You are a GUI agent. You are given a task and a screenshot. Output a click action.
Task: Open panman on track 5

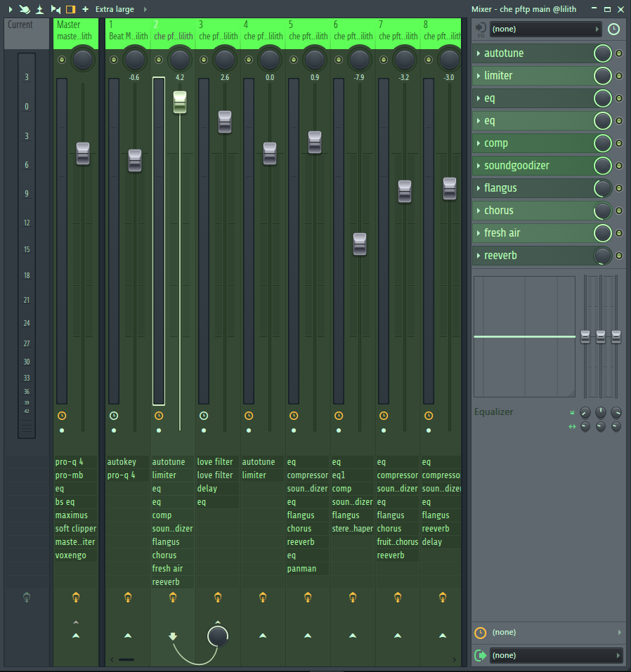coord(308,569)
